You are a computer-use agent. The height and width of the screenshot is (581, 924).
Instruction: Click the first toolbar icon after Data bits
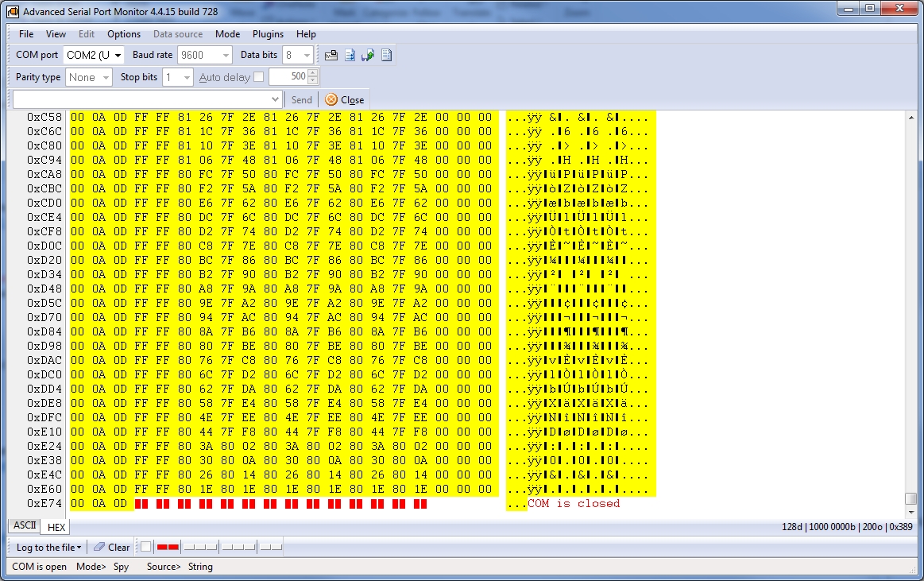click(331, 55)
